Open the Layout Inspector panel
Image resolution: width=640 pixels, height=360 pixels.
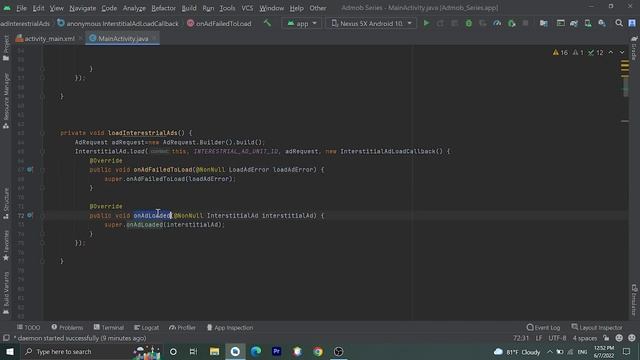click(x=597, y=327)
